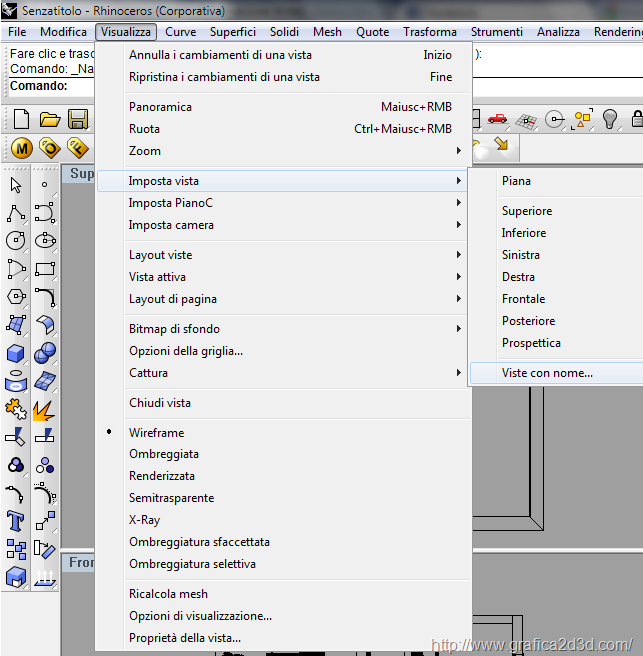Viewport: 643px width, 656px height.
Task: Click the padlock icon in toolbar
Action: pos(637,119)
